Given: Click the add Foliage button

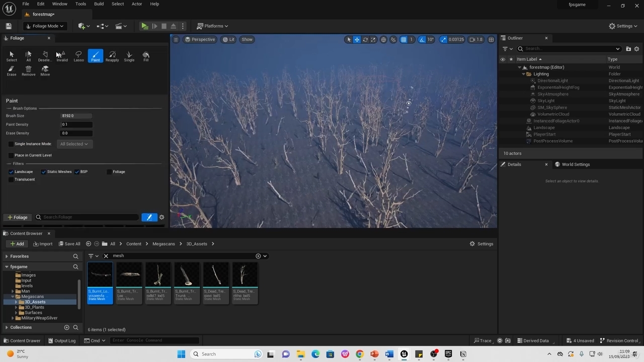Looking at the screenshot, I should click(x=18, y=217).
